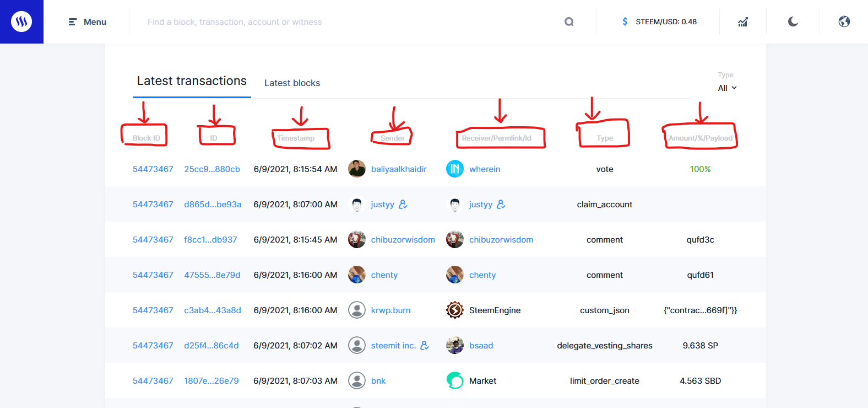Open the justyy link in the Sender column

tap(383, 205)
